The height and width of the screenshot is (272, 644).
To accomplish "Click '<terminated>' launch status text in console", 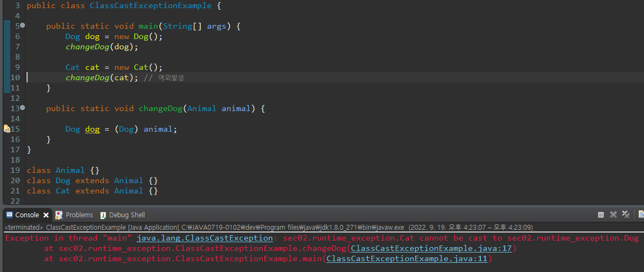I will coord(24,227).
